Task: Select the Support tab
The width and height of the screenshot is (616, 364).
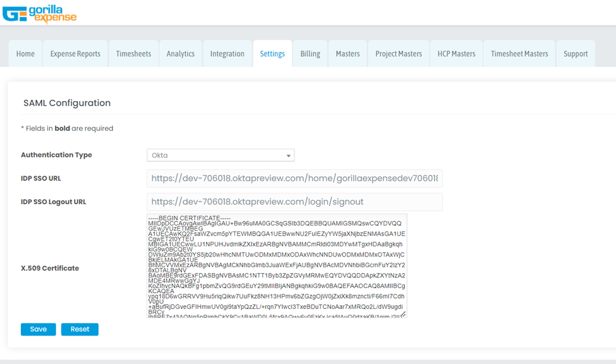Action: (x=576, y=54)
